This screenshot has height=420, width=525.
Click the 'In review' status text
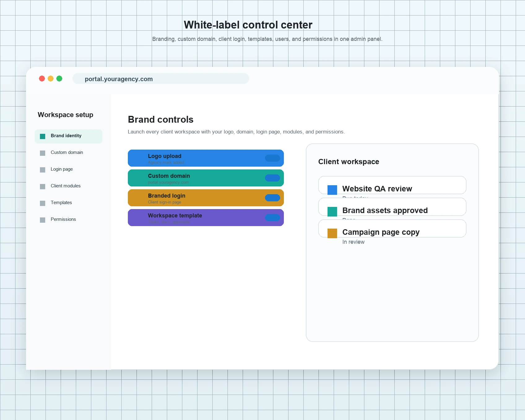tap(353, 242)
